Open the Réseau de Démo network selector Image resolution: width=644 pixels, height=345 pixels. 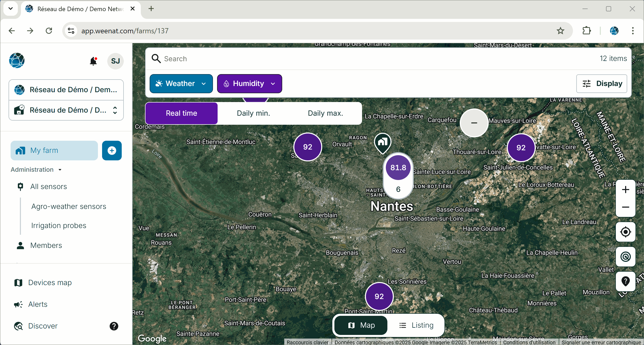(66, 90)
